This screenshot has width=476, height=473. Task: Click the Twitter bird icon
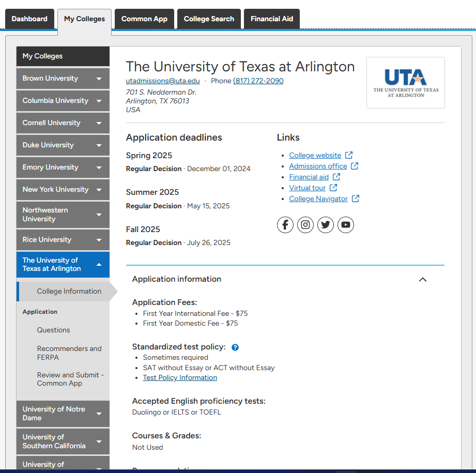[x=326, y=225]
